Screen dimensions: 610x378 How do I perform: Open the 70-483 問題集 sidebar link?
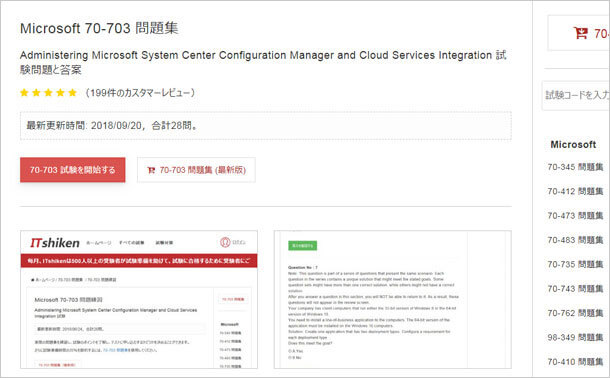tap(575, 240)
